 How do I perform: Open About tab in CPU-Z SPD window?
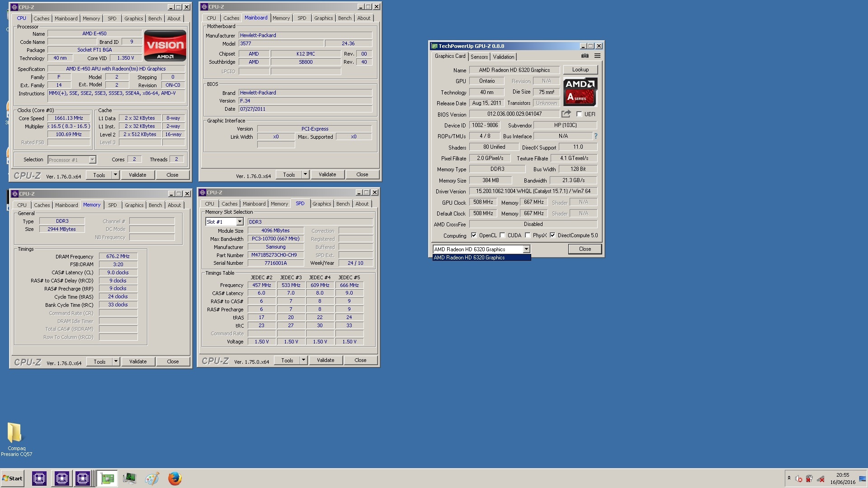coord(362,204)
